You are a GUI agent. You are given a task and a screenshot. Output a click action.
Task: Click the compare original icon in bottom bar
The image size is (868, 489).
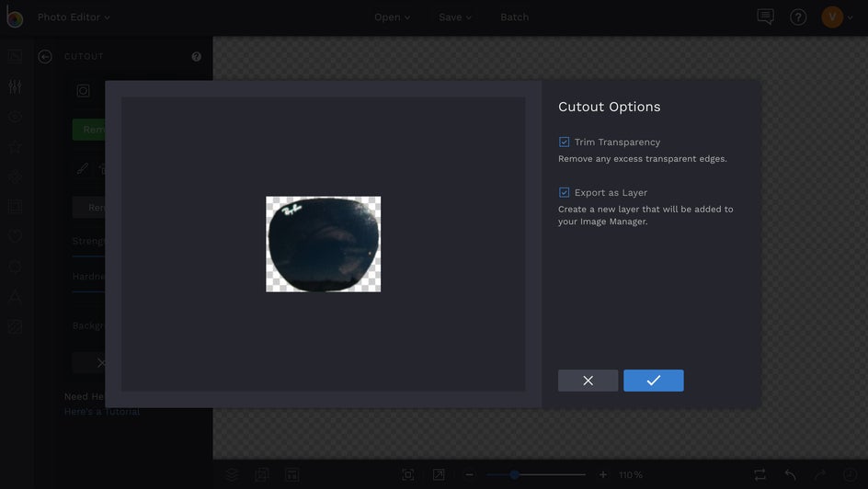(759, 474)
